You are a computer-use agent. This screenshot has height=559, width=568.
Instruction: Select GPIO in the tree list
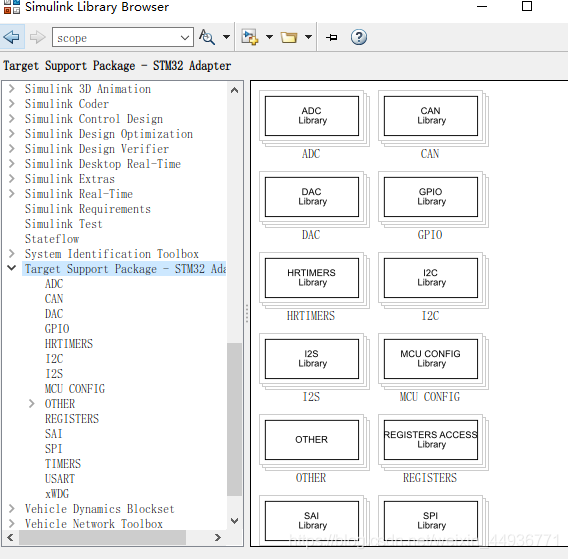pyautogui.click(x=57, y=329)
